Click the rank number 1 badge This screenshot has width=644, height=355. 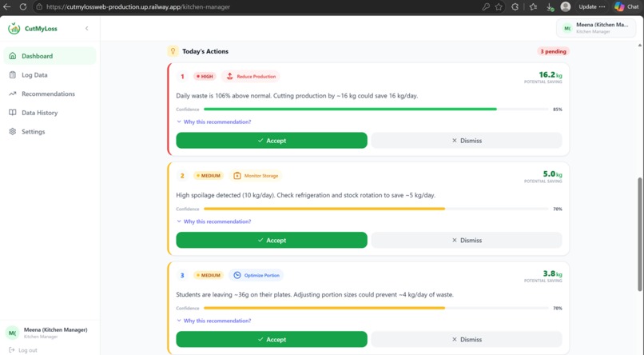182,77
